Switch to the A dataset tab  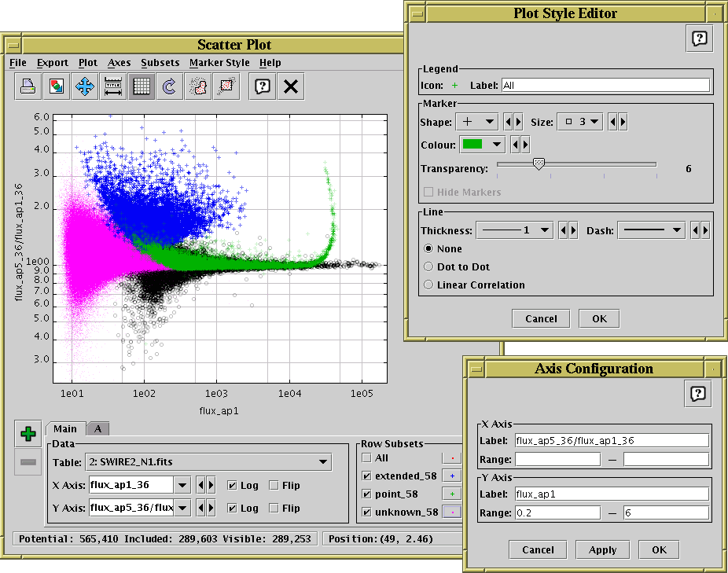98,428
